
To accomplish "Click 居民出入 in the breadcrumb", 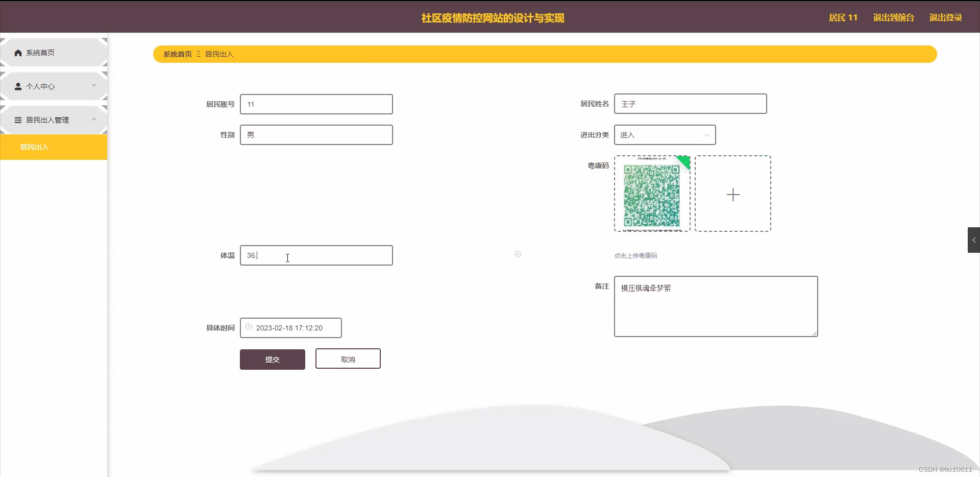I will click(219, 54).
